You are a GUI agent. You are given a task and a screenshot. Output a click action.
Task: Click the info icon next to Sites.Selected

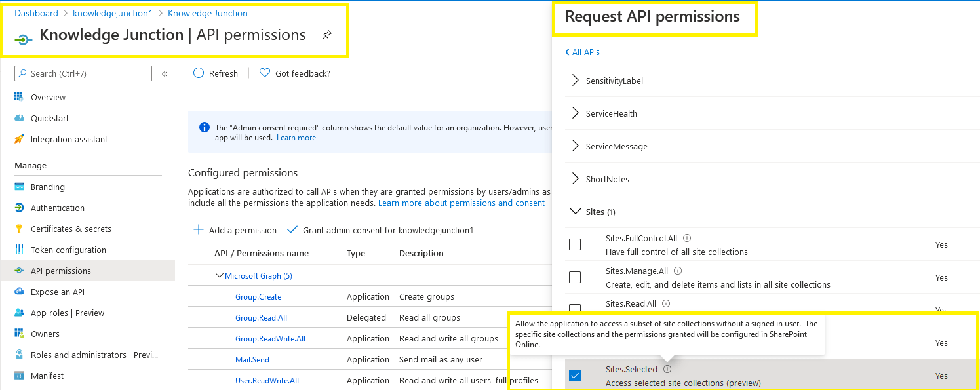tap(667, 369)
